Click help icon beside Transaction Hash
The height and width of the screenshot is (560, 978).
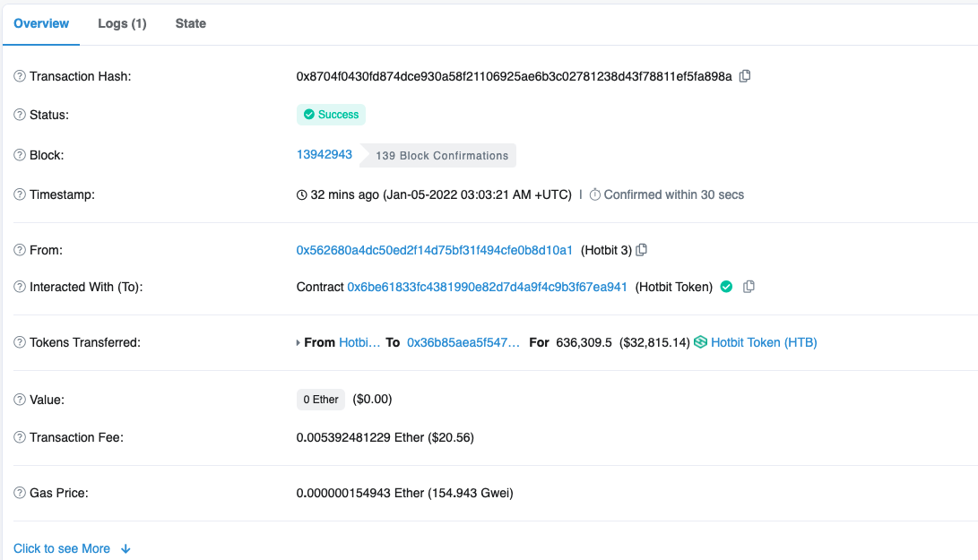[20, 76]
